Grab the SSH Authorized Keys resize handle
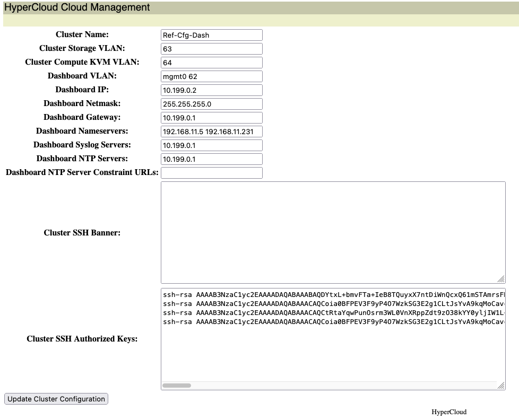The image size is (519, 420). tap(501, 386)
